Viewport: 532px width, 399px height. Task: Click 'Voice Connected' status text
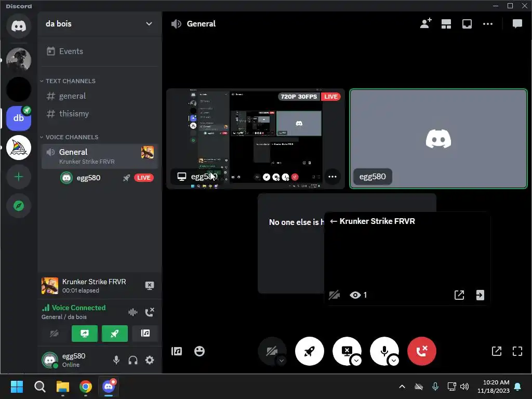[x=78, y=308]
